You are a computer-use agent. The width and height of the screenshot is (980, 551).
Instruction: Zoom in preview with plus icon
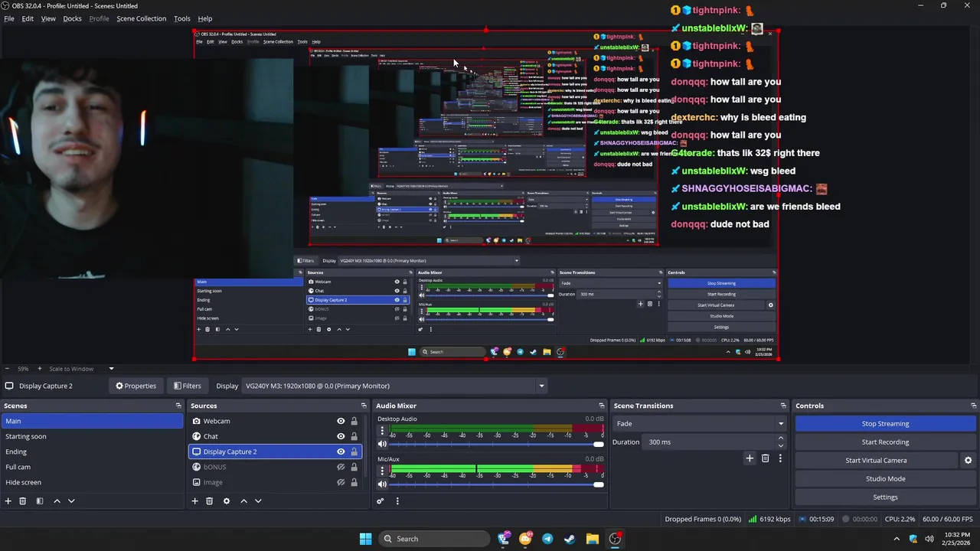[x=39, y=369]
